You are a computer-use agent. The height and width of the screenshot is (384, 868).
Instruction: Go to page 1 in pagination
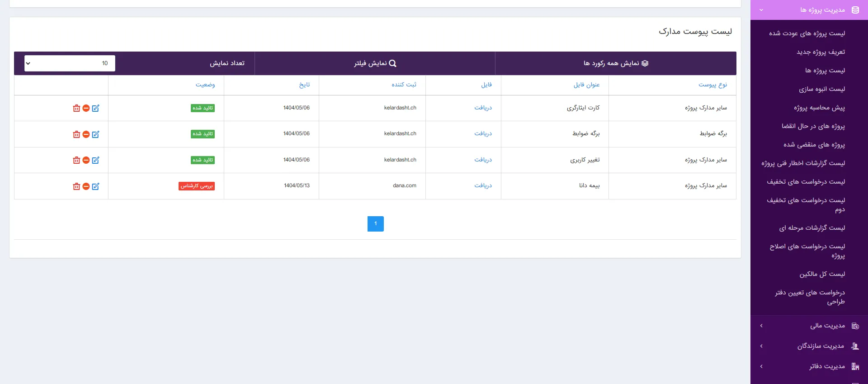(375, 224)
